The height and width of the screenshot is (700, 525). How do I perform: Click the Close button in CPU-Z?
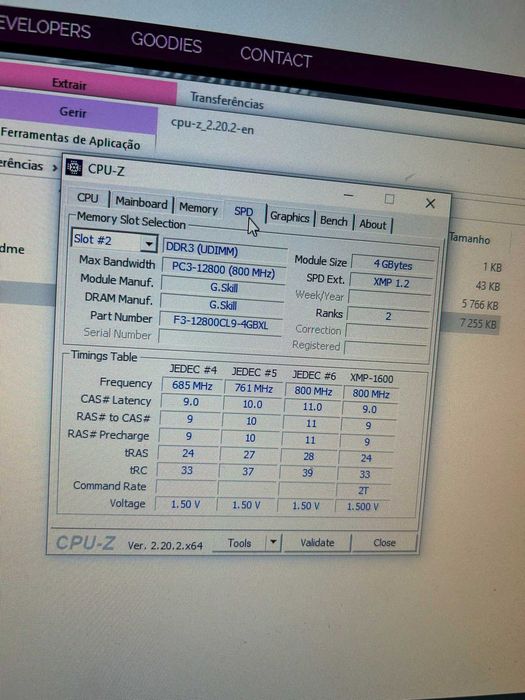[384, 543]
